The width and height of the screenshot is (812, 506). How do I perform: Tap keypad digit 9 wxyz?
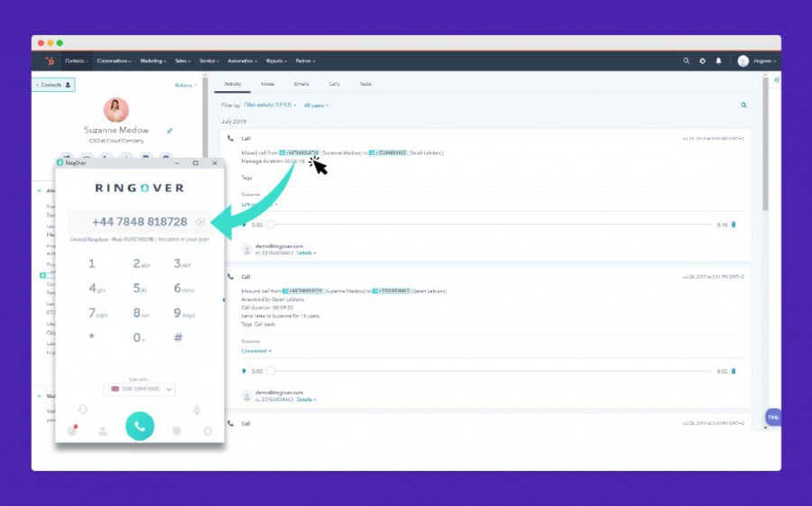(184, 313)
